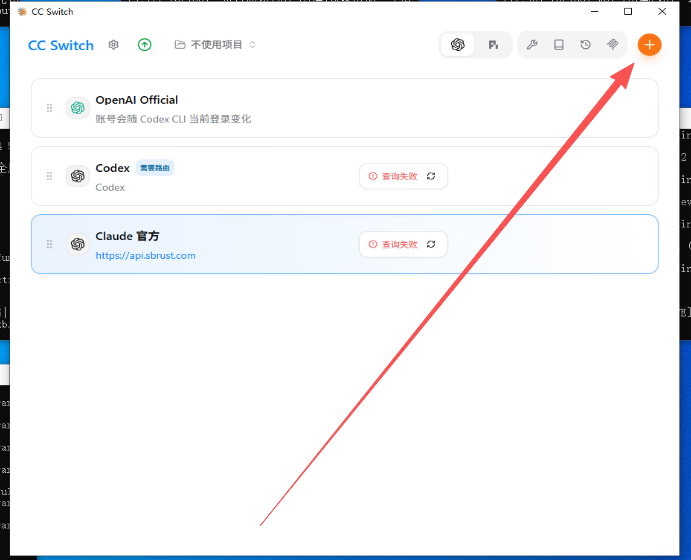
Task: Click the gray Codex subtitle text
Action: pyautogui.click(x=110, y=188)
